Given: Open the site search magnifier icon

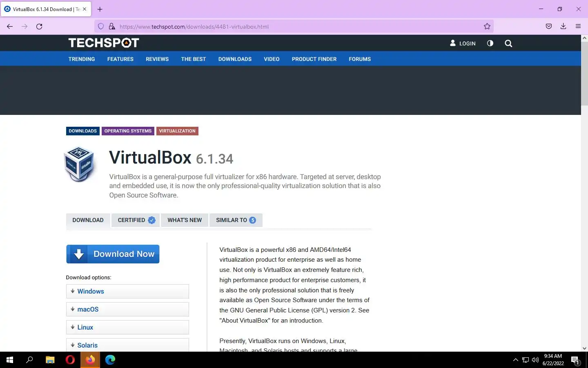Looking at the screenshot, I should click(x=508, y=43).
